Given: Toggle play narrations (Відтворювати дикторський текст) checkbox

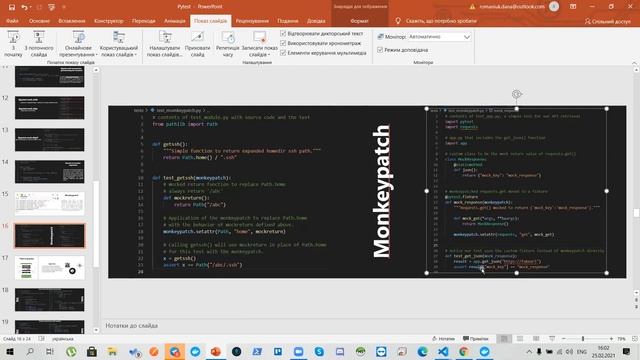Looking at the screenshot, I should click(x=283, y=33).
